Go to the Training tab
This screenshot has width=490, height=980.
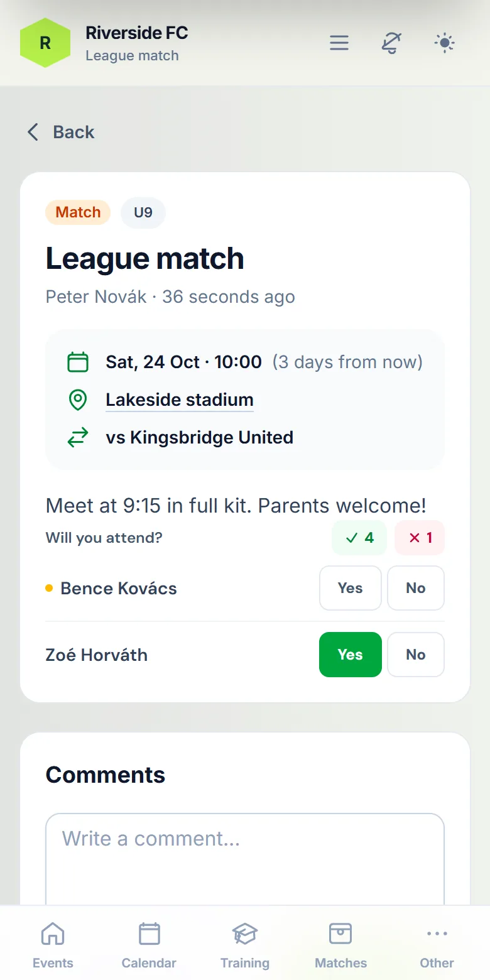[x=245, y=945]
